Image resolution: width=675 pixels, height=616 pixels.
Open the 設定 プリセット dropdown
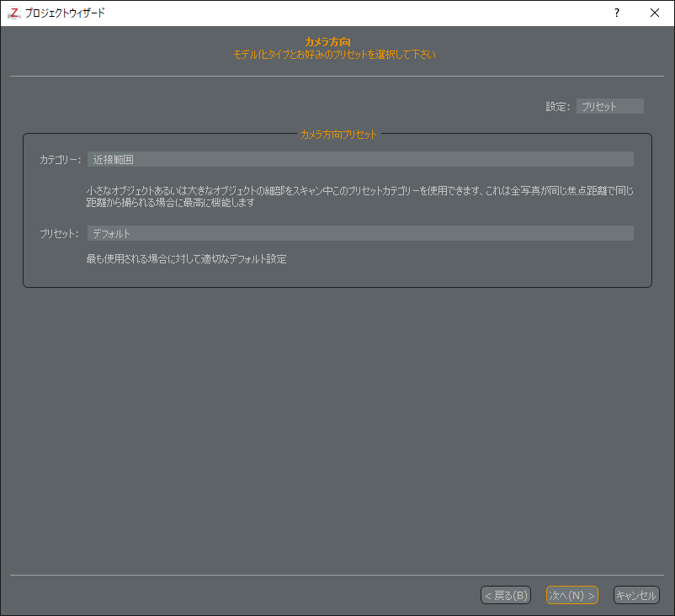pyautogui.click(x=609, y=106)
